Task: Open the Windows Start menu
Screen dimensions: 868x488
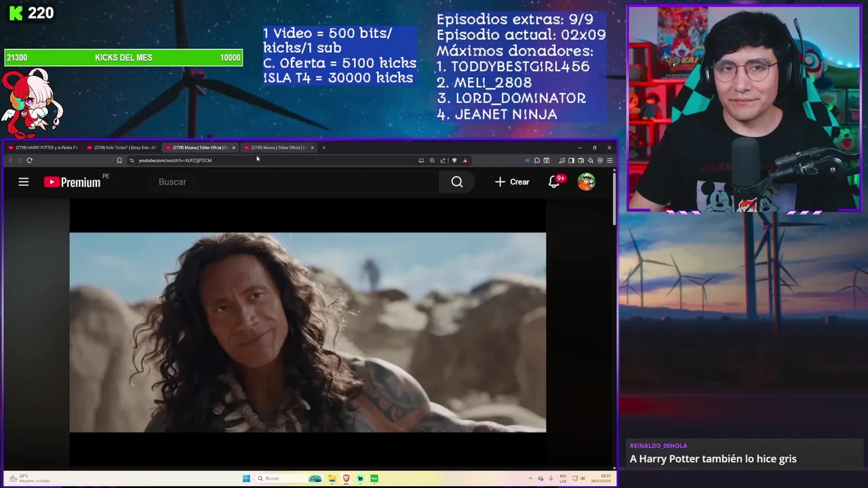Action: [x=246, y=479]
